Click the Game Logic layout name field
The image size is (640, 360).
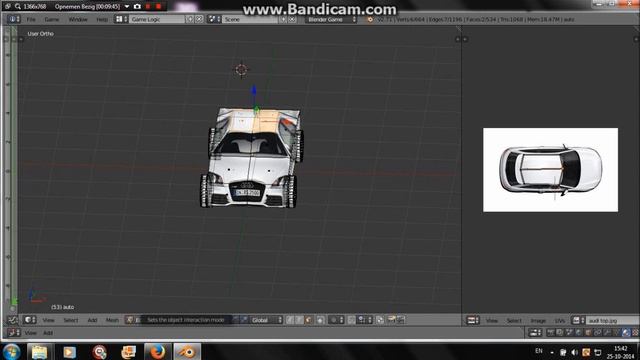pyautogui.click(x=157, y=19)
